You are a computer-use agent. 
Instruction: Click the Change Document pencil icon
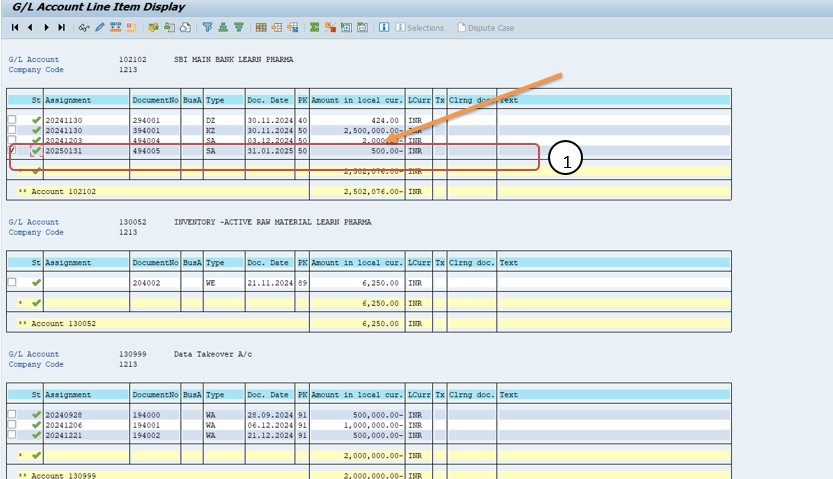tap(100, 28)
